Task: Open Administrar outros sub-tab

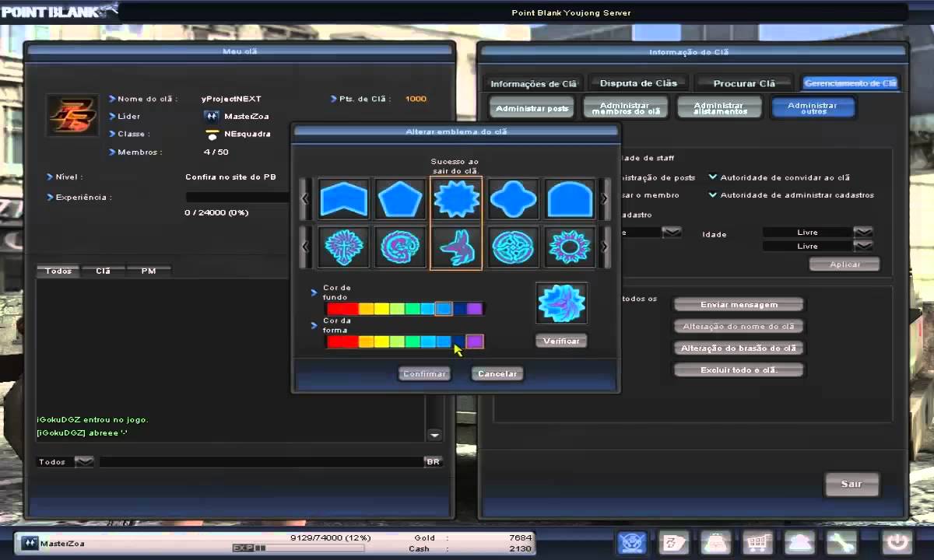Action: (813, 108)
